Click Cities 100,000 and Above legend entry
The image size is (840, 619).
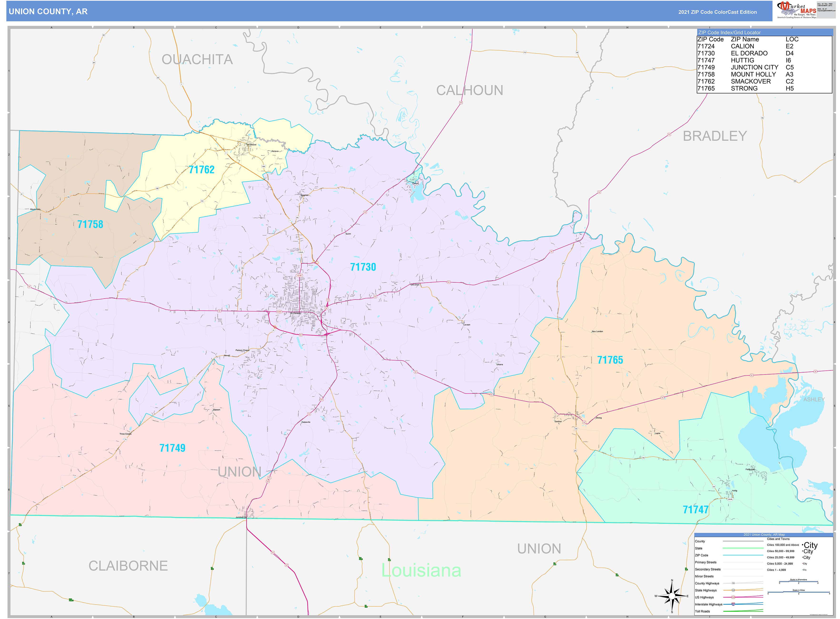pos(783,545)
